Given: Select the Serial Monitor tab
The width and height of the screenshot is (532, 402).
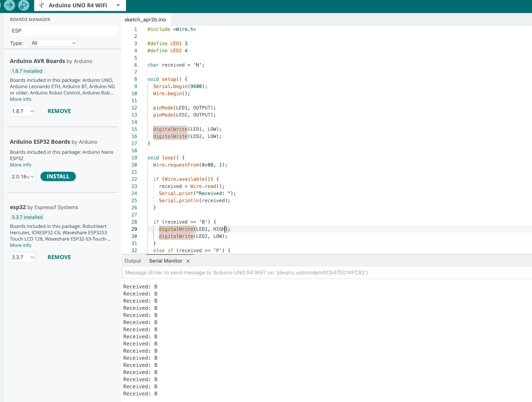Looking at the screenshot, I should [x=165, y=261].
